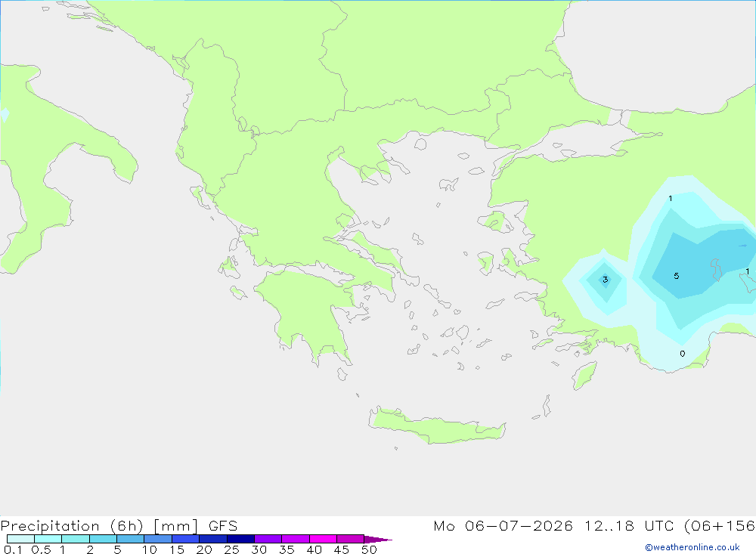Click the legend label '50'
The image size is (756, 554).
(x=369, y=549)
